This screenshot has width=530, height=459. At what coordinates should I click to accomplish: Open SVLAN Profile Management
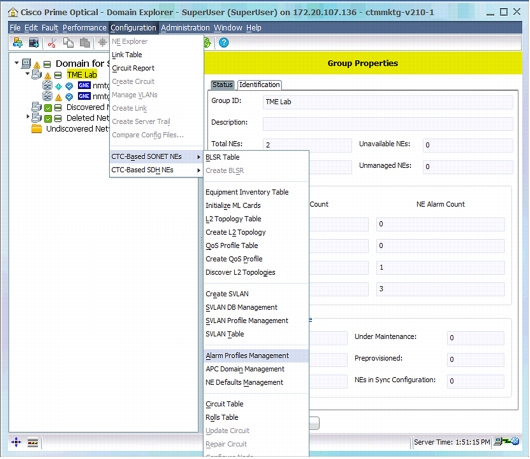[x=257, y=321]
